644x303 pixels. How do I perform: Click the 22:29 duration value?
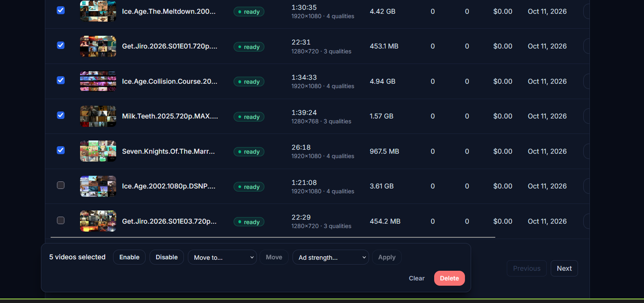pyautogui.click(x=301, y=217)
